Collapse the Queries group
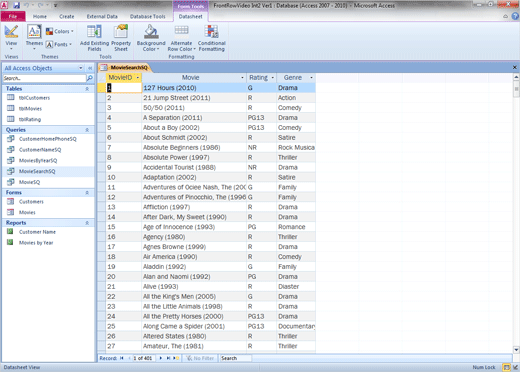 87,130
